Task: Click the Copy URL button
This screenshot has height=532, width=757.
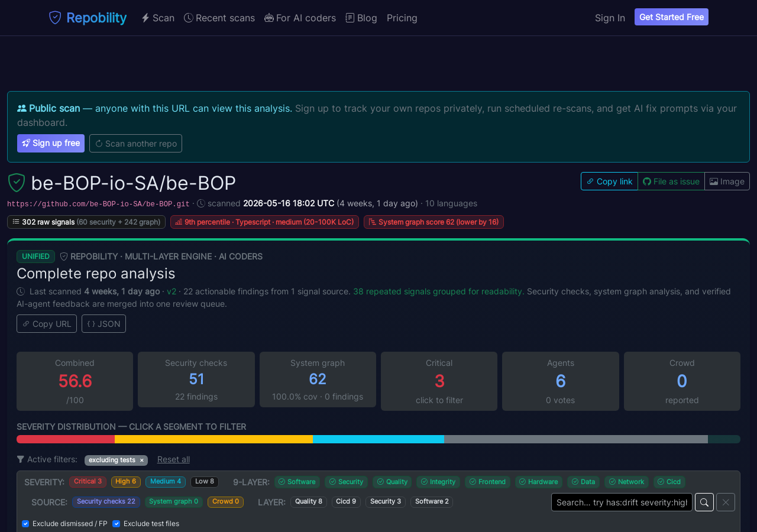Action: click(x=47, y=324)
